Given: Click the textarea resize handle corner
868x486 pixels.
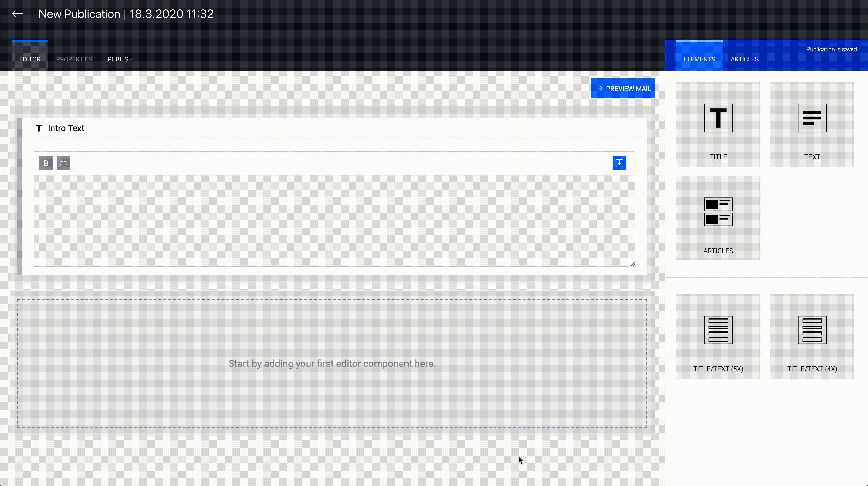Looking at the screenshot, I should (632, 264).
